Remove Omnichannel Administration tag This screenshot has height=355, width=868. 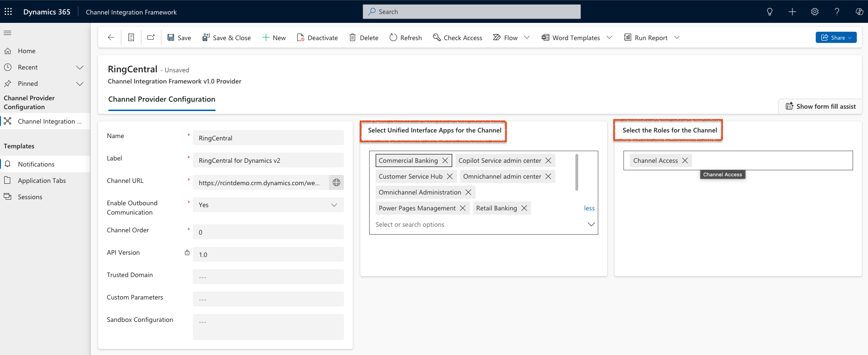point(468,192)
